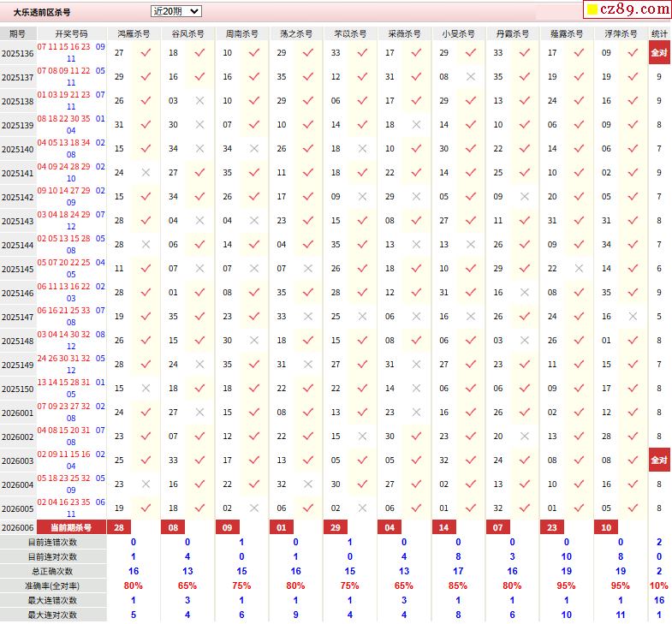Click the 鸿雁杀号 column header
Screen dimensions: 672x624
pyautogui.click(x=133, y=33)
